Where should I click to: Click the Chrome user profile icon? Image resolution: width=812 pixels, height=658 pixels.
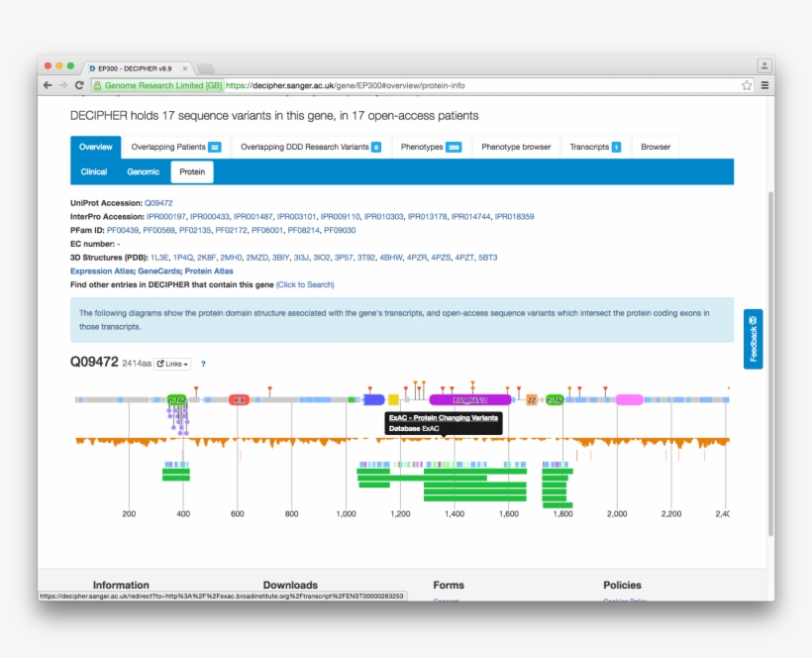[x=763, y=65]
